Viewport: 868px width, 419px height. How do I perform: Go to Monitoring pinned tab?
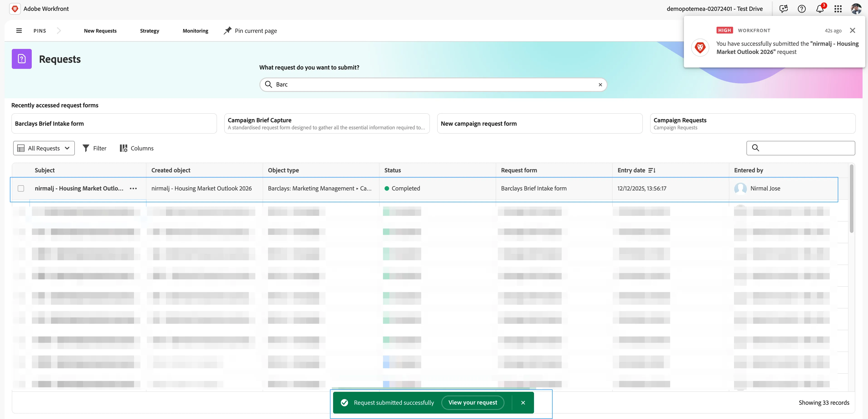pos(195,31)
